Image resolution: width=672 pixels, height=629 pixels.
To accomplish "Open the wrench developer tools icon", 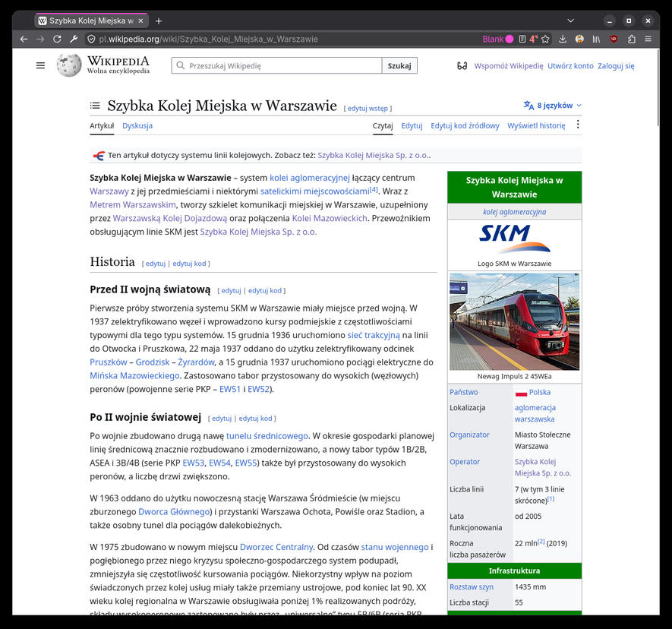I will click(x=74, y=39).
